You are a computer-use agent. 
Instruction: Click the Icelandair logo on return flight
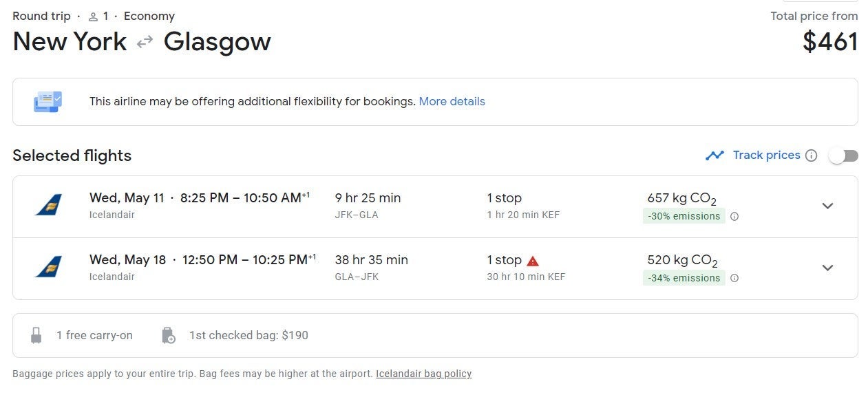click(x=48, y=267)
